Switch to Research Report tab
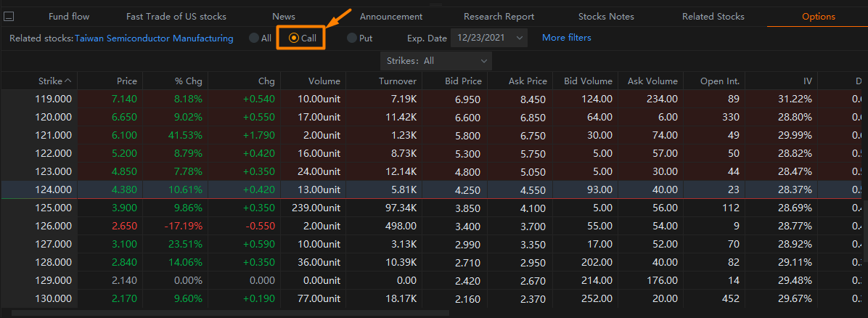 pos(499,17)
